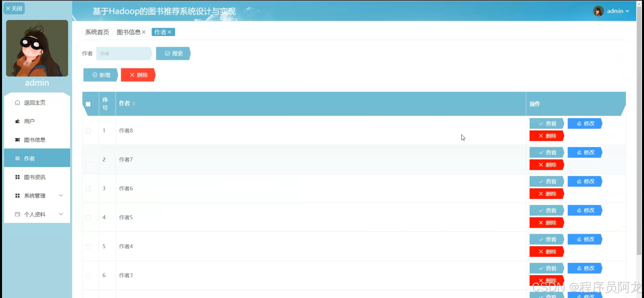Click the home icon beside 返回主页

tap(18, 103)
